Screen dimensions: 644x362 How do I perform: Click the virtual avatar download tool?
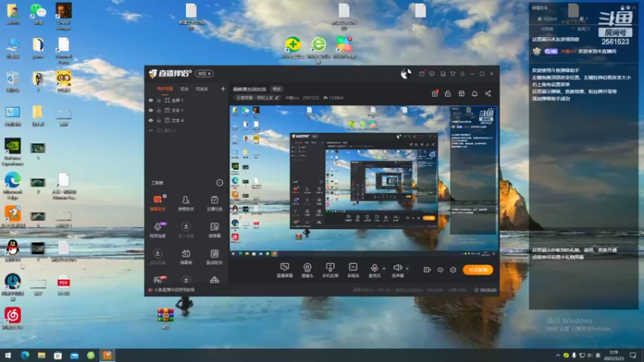click(158, 257)
